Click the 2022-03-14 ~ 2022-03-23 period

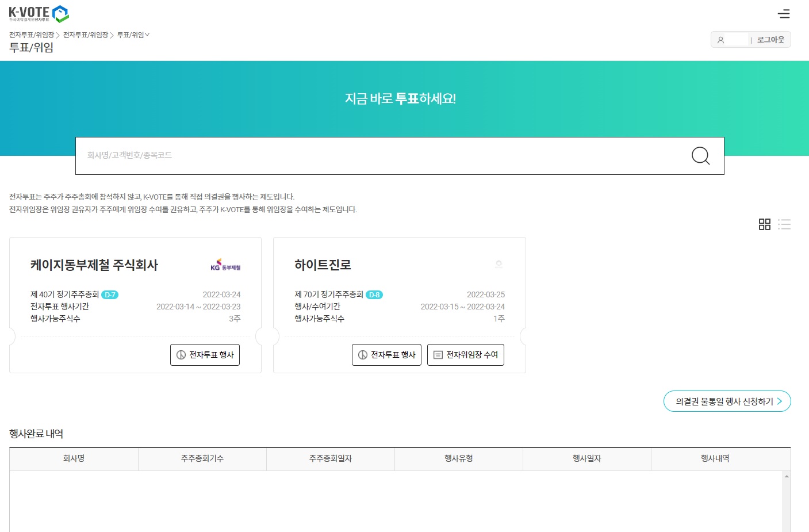coord(198,307)
